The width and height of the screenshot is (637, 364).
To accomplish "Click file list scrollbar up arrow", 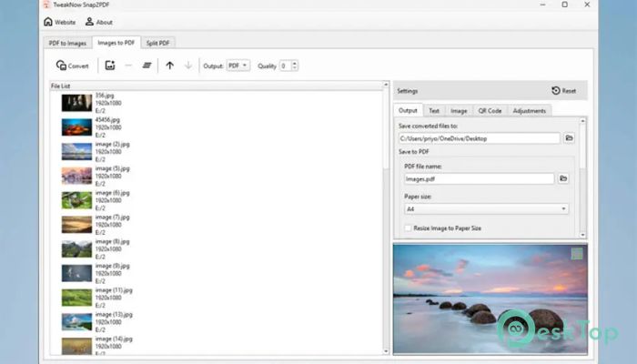I will pyautogui.click(x=386, y=85).
